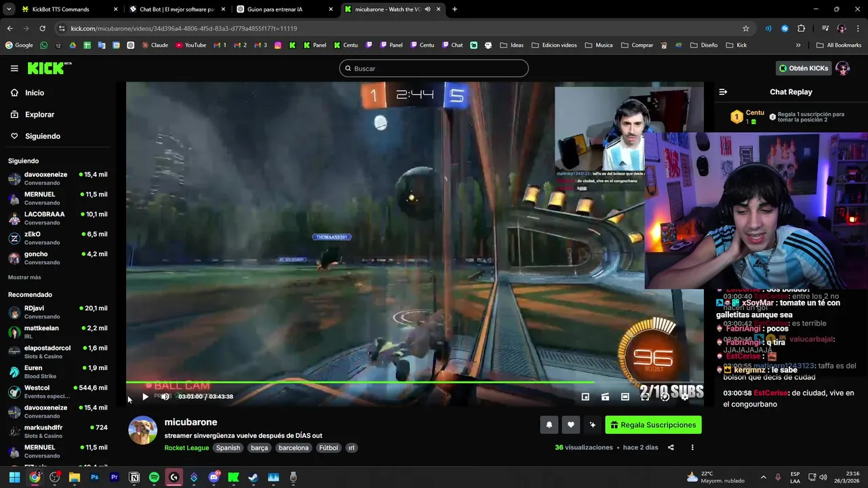Select the Fútbol tag
The image size is (868, 488).
(328, 448)
